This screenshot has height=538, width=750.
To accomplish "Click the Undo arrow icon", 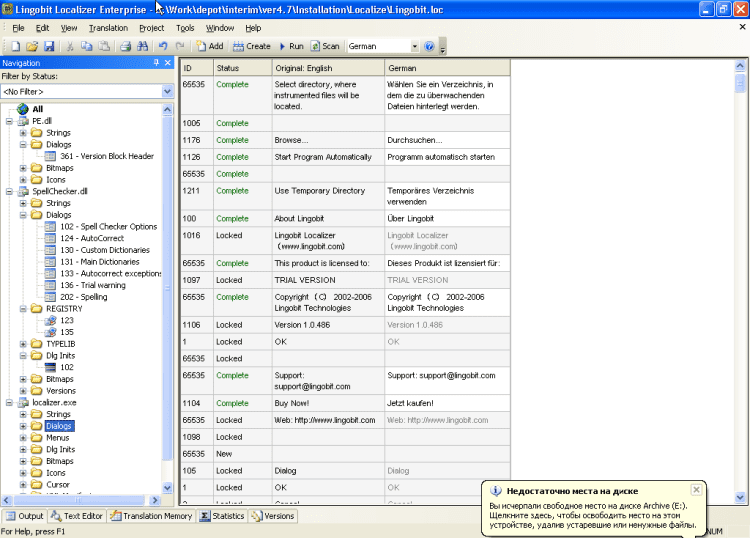I will tap(163, 46).
